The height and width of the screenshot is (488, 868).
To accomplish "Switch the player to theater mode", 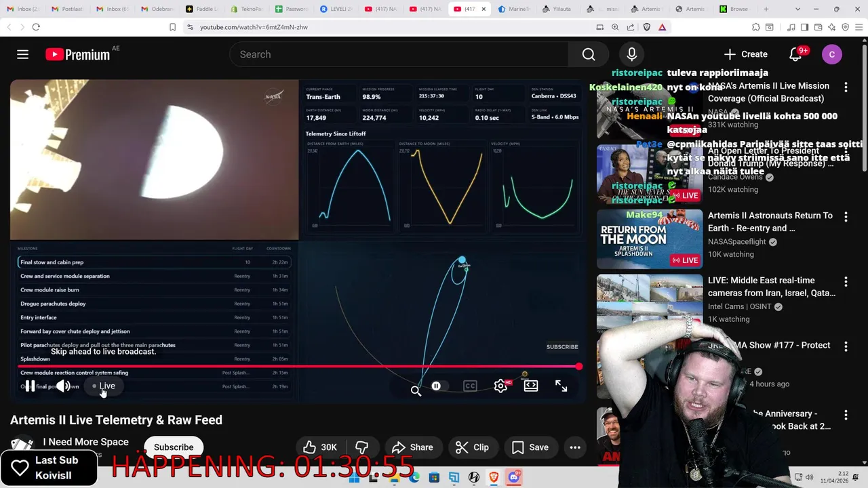I will pyautogui.click(x=531, y=386).
